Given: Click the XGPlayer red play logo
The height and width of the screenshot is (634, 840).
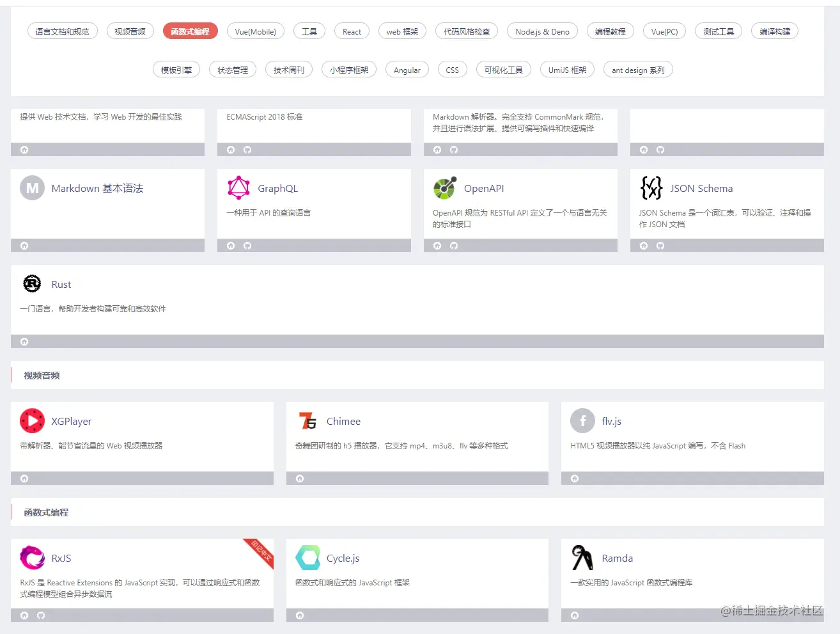Looking at the screenshot, I should click(32, 421).
